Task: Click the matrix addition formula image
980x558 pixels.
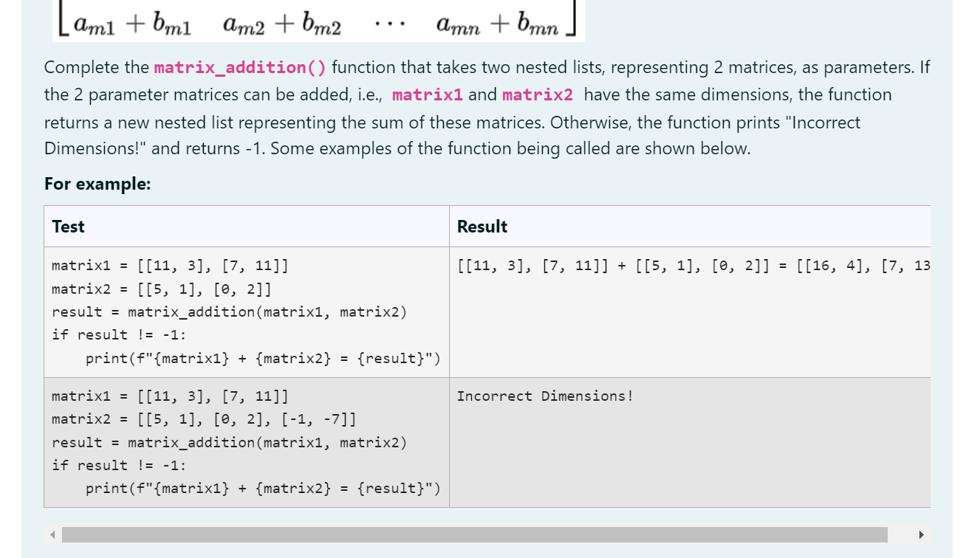Action: point(318,21)
